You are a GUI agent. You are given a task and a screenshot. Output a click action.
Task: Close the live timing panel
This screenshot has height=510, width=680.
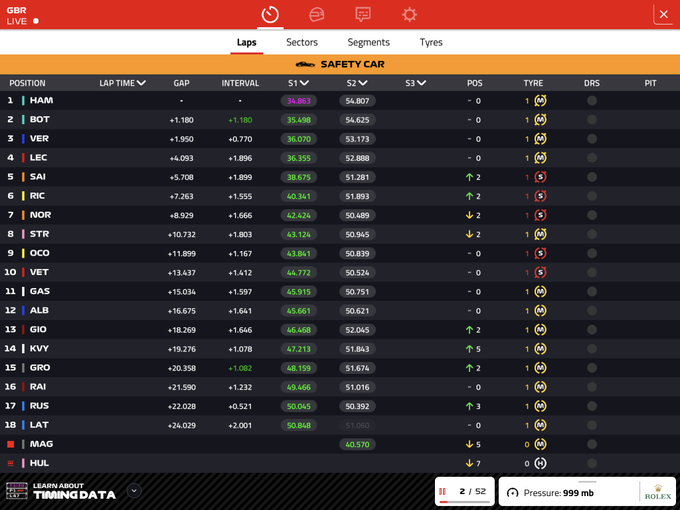[x=664, y=14]
